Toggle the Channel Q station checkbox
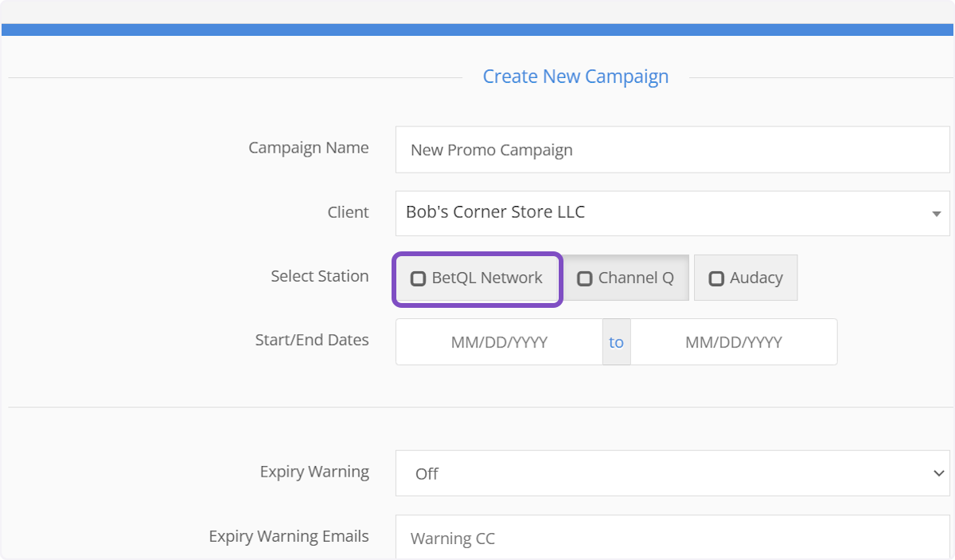 [585, 278]
